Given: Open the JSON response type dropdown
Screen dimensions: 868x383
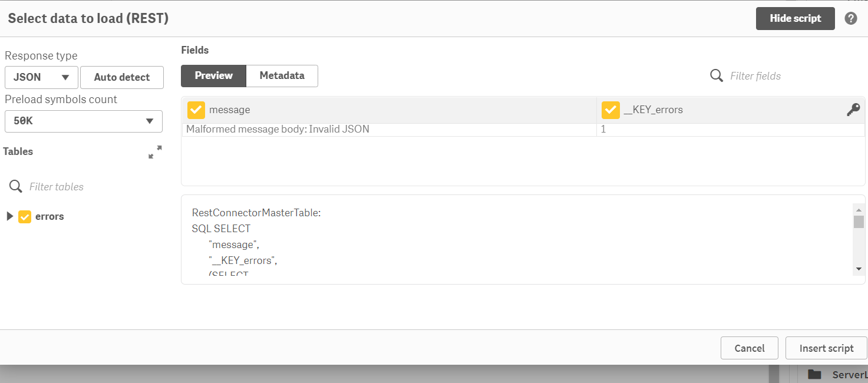Looking at the screenshot, I should tap(41, 77).
